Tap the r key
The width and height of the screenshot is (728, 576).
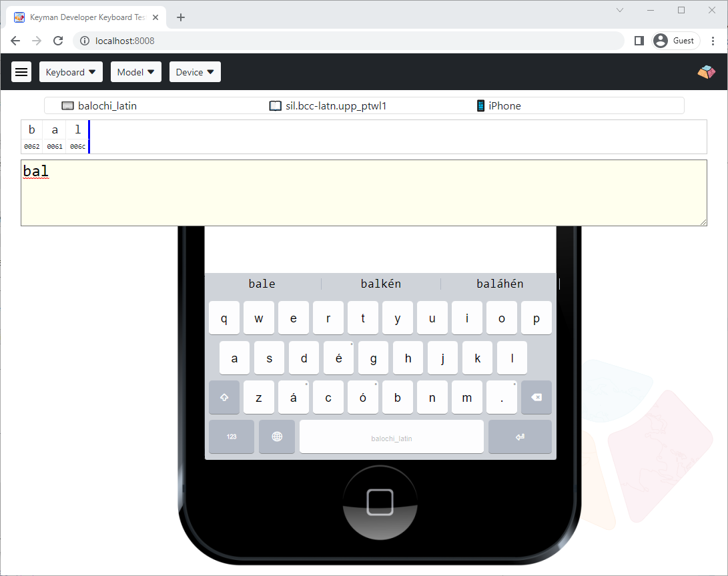[328, 318]
